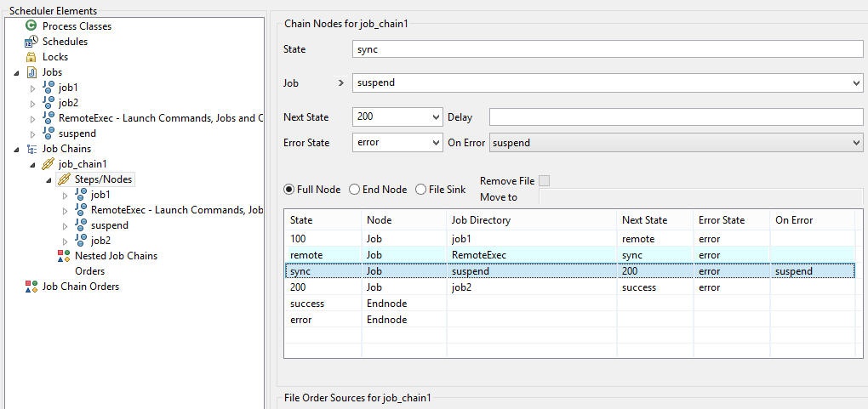Click the arrow button beside Job
The image size is (868, 409).
[x=340, y=83]
